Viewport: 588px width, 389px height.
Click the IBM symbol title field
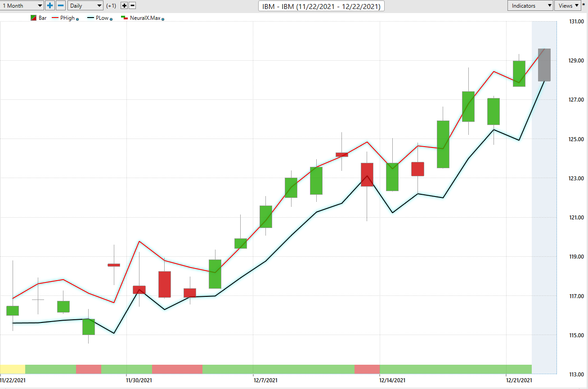pos(321,6)
